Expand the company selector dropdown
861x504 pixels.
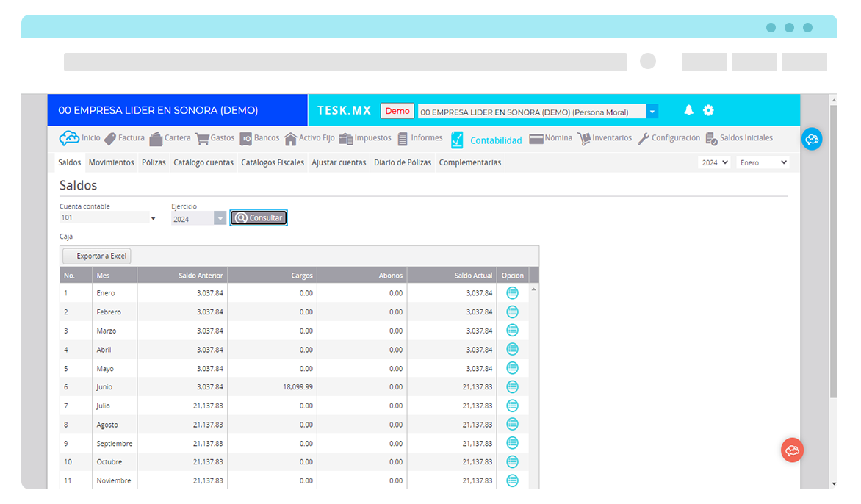pyautogui.click(x=652, y=112)
